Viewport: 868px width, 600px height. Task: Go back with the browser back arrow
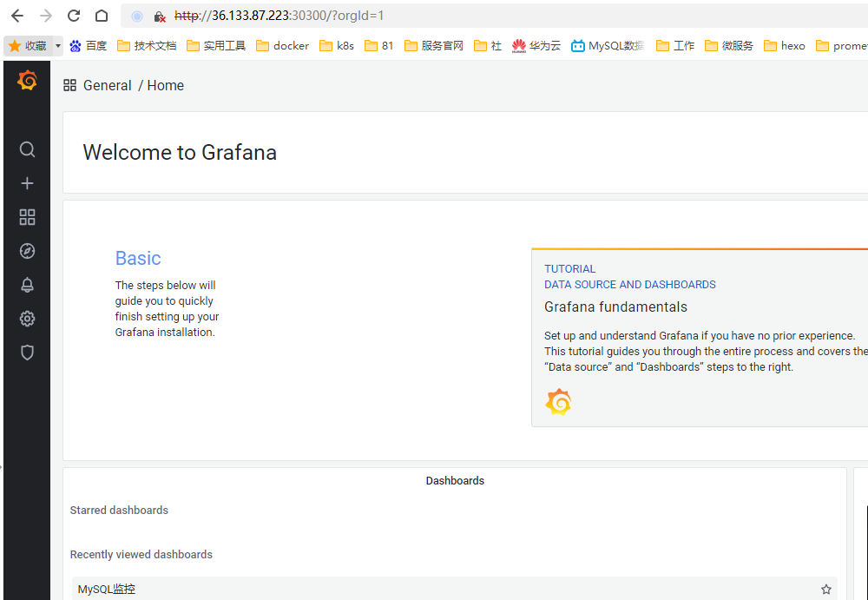(17, 16)
